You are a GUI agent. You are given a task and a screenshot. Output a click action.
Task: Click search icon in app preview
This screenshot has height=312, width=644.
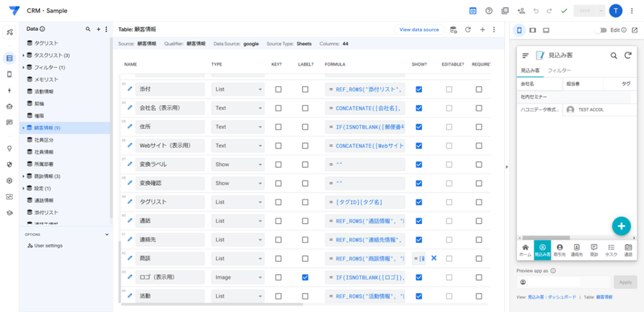614,56
